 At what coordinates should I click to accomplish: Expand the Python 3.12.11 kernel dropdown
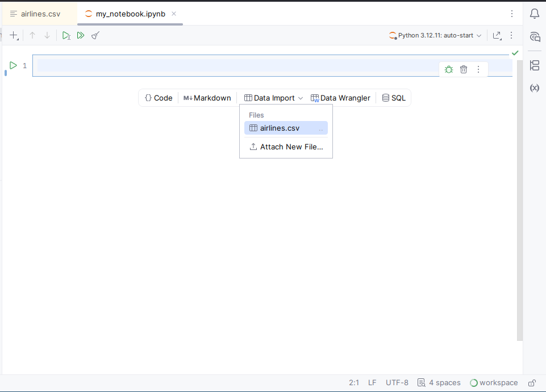point(435,35)
